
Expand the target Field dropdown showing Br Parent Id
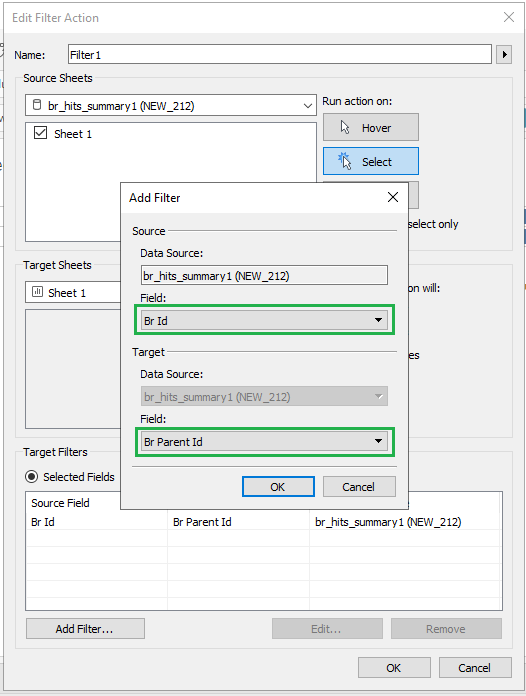[264, 441]
